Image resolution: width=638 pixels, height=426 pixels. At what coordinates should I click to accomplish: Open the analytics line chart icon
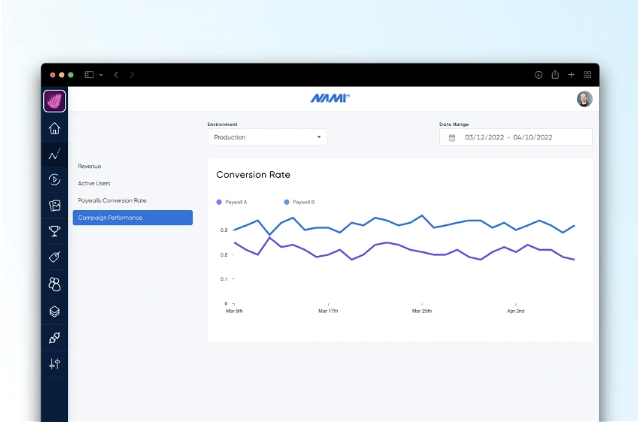click(54, 154)
